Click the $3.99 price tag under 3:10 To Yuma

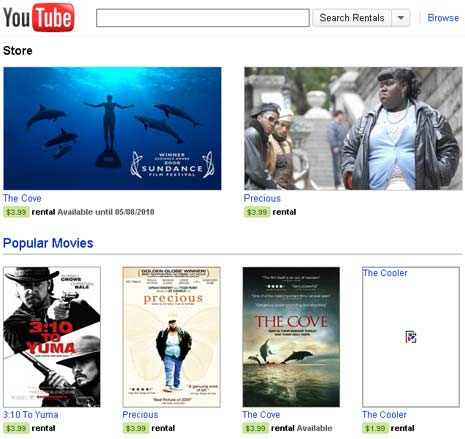(16, 428)
